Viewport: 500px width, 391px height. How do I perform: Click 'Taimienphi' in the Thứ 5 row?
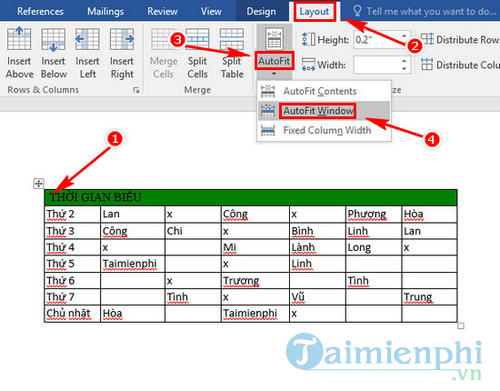tap(129, 264)
